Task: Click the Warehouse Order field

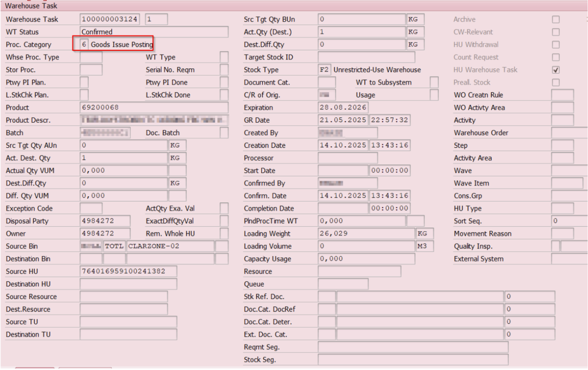Action: (x=569, y=133)
